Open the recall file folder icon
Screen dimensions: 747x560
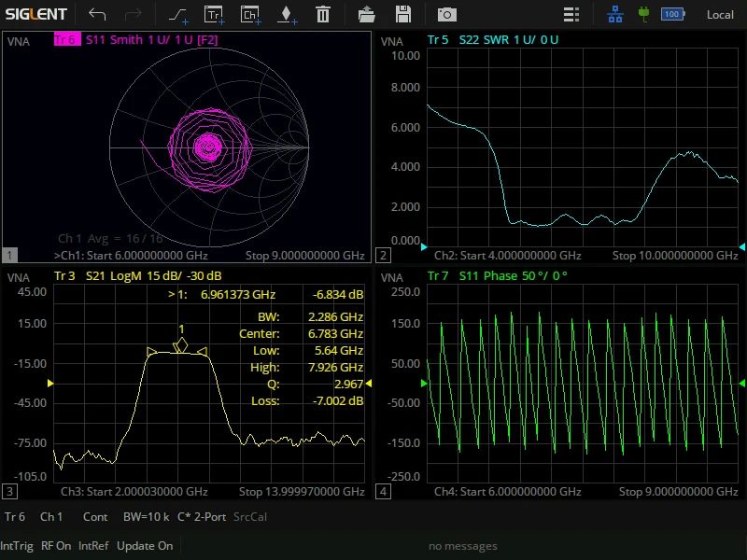366,14
